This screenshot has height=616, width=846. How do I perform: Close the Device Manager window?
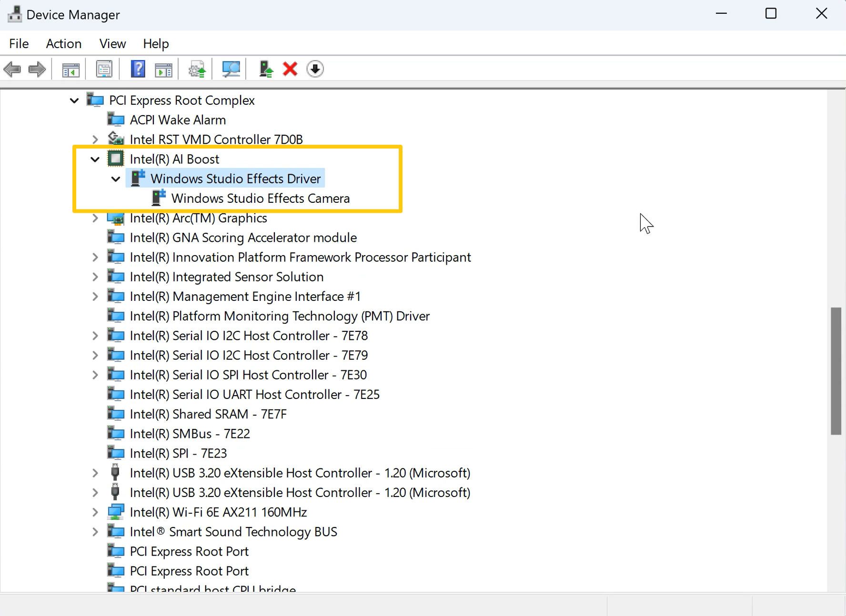tap(821, 14)
